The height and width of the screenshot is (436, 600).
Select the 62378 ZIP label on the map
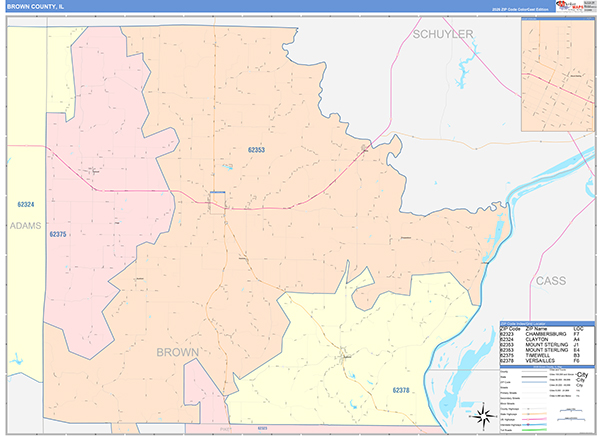[401, 390]
